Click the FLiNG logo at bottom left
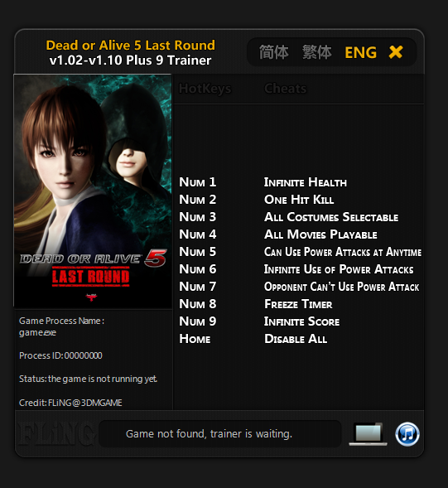448x488 pixels. click(56, 434)
